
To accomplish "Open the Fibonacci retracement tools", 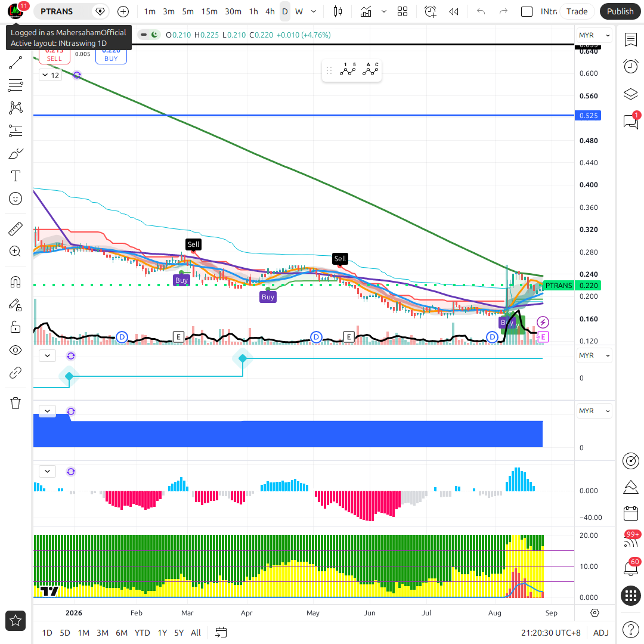I will pos(16,85).
